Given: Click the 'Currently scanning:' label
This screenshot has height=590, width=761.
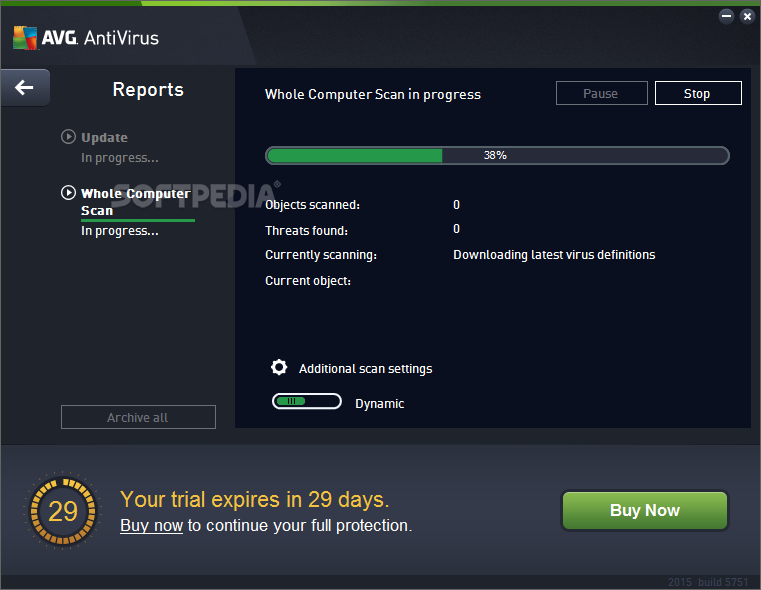Looking at the screenshot, I should 321,255.
